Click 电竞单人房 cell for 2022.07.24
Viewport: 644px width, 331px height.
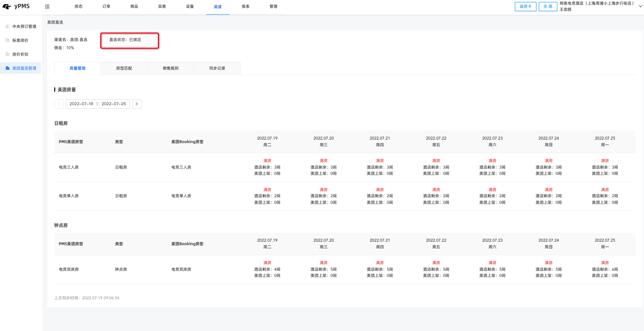(x=549, y=196)
